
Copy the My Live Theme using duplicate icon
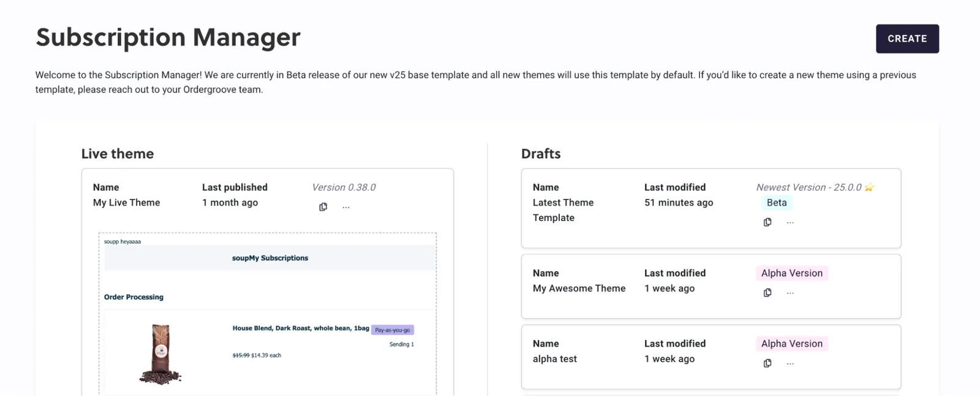[323, 207]
